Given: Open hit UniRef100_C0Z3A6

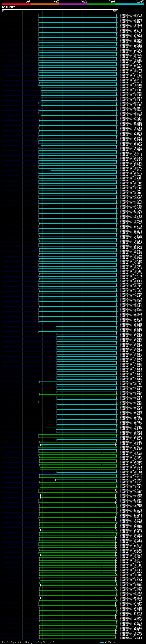Looking at the screenshot, I should (x=131, y=32).
